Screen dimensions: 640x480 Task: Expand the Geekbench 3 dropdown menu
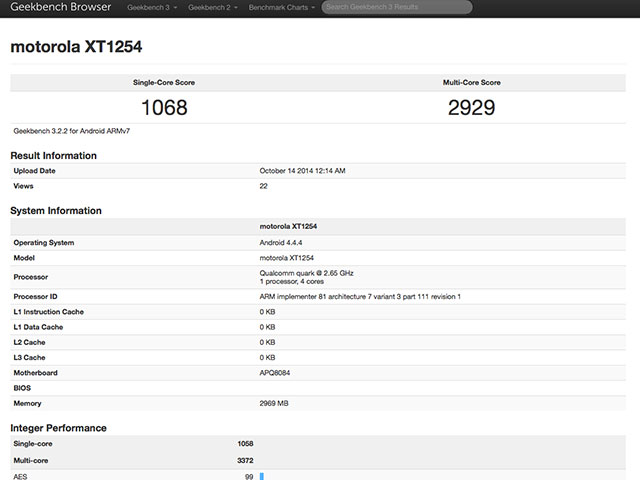[x=152, y=7]
